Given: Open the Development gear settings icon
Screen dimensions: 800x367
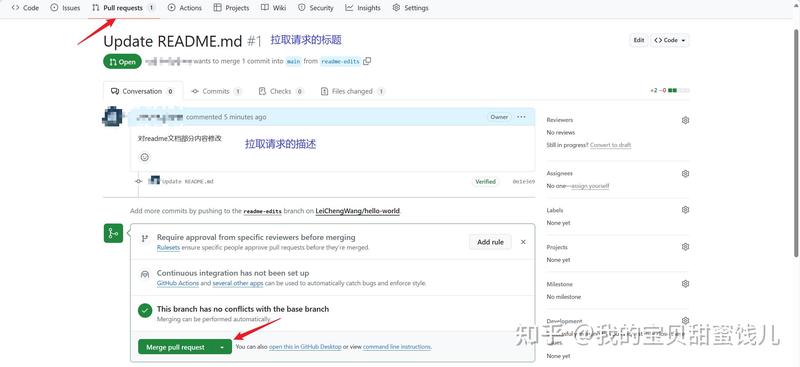Looking at the screenshot, I should [x=685, y=321].
